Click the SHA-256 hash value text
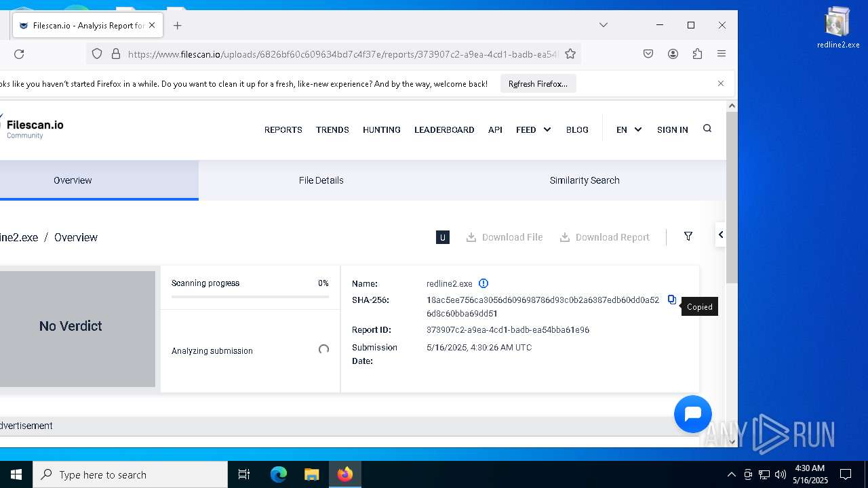 [542, 306]
